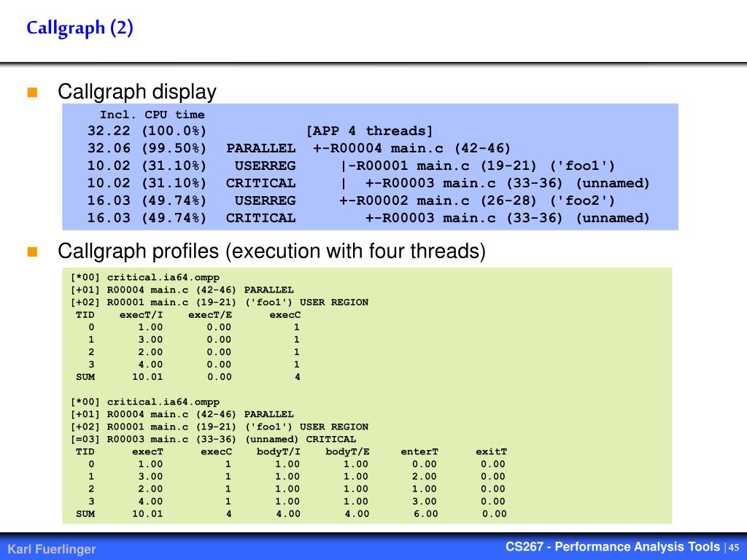Image resolution: width=747 pixels, height=560 pixels.
Task: Click '+-R00002 main.c (26-28) ('foo2')' tree entry
Action: coord(477,201)
